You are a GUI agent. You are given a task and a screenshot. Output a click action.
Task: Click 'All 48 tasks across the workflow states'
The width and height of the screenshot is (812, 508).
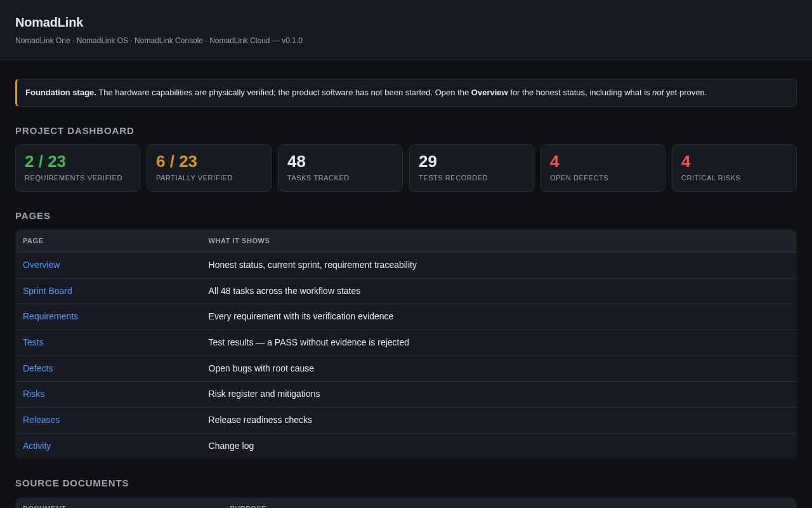(x=284, y=291)
